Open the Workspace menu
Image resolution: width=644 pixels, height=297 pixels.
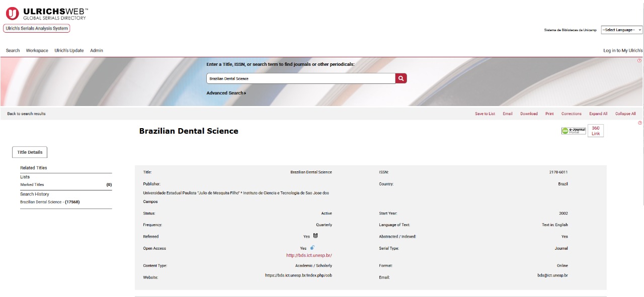[x=37, y=51]
